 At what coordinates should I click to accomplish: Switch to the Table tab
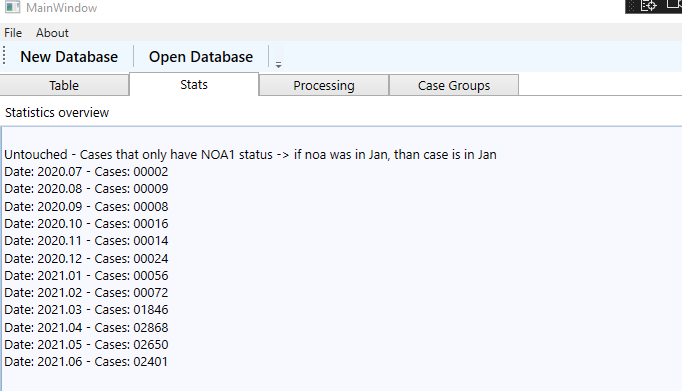pos(64,85)
